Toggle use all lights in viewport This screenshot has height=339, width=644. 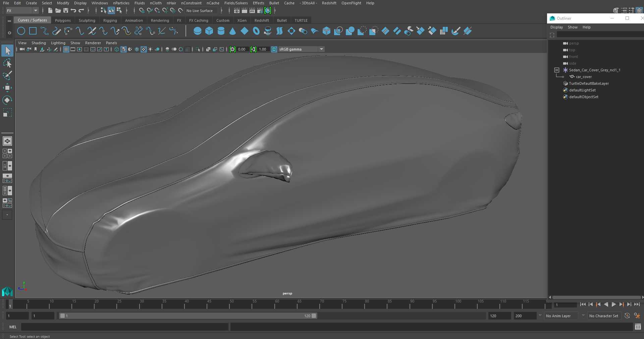click(x=150, y=49)
